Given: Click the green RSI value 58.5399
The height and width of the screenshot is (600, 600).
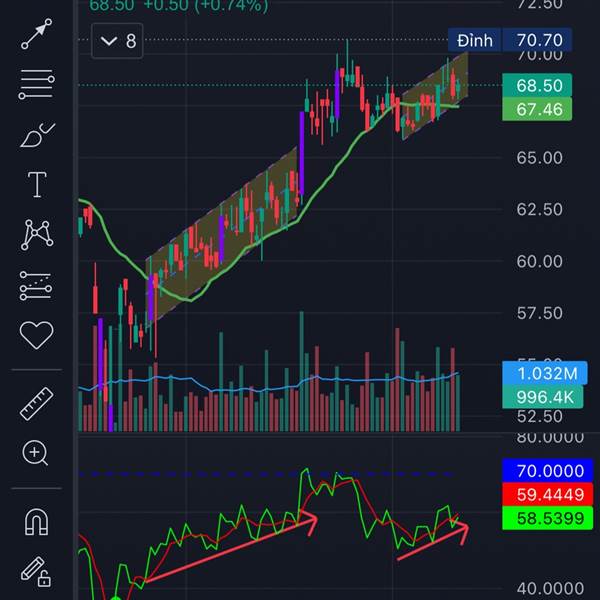Looking at the screenshot, I should click(x=548, y=518).
